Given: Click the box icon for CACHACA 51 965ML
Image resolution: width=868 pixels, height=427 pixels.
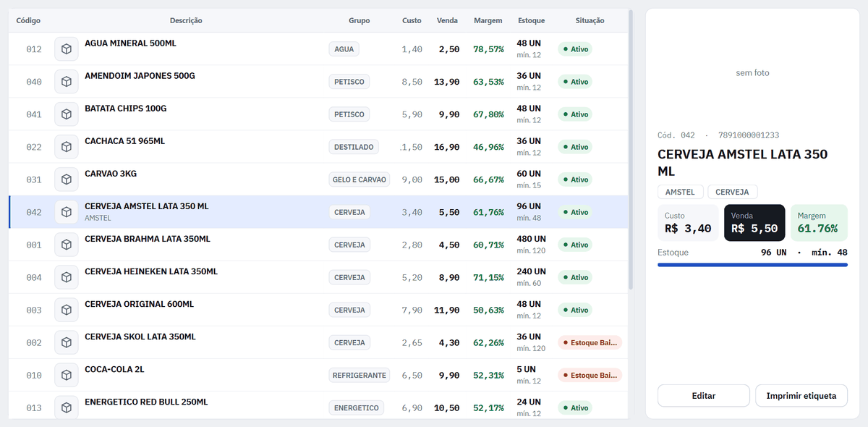Looking at the screenshot, I should [x=67, y=147].
